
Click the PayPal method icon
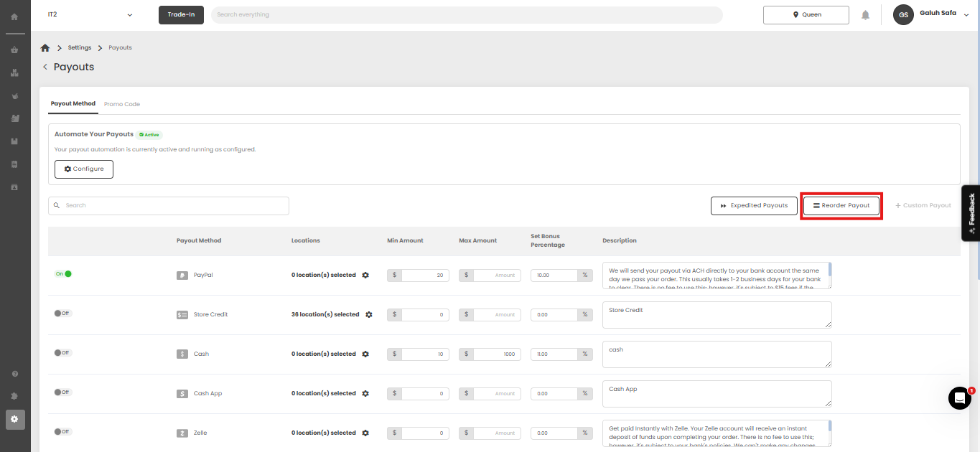click(x=182, y=275)
